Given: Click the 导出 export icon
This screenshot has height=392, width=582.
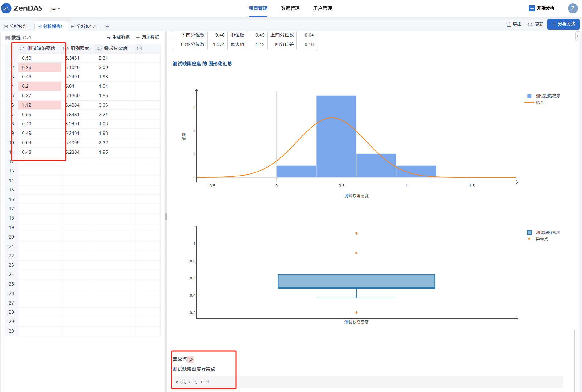Looking at the screenshot, I should pos(509,24).
